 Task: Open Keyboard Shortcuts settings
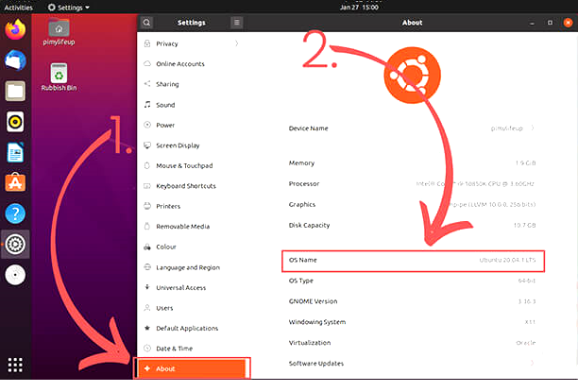point(191,186)
